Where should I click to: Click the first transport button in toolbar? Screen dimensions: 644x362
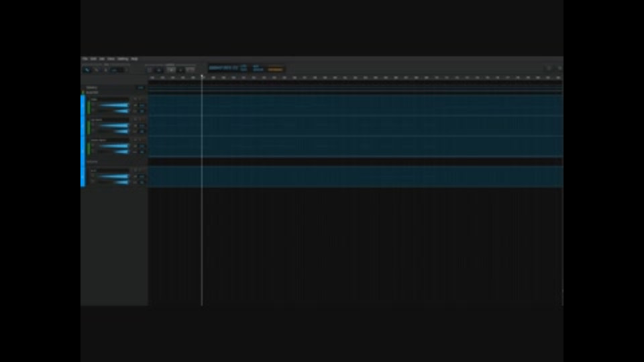click(x=150, y=70)
